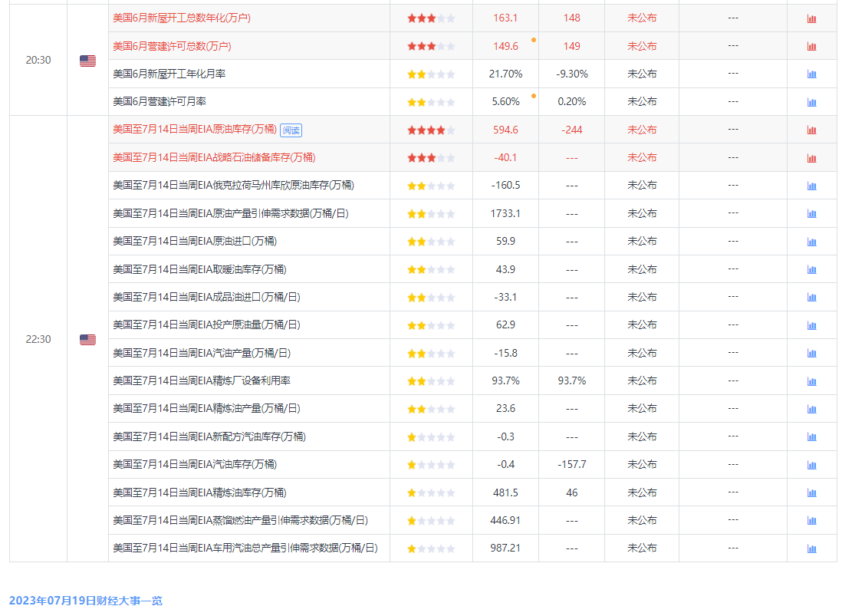The image size is (842, 616).
Task: Open the 2023年07月19日财经大事一览 link
Action: [85, 601]
